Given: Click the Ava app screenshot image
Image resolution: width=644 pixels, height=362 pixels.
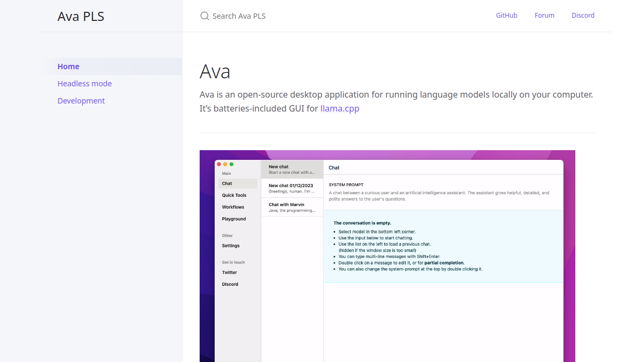Looking at the screenshot, I should coord(387,256).
